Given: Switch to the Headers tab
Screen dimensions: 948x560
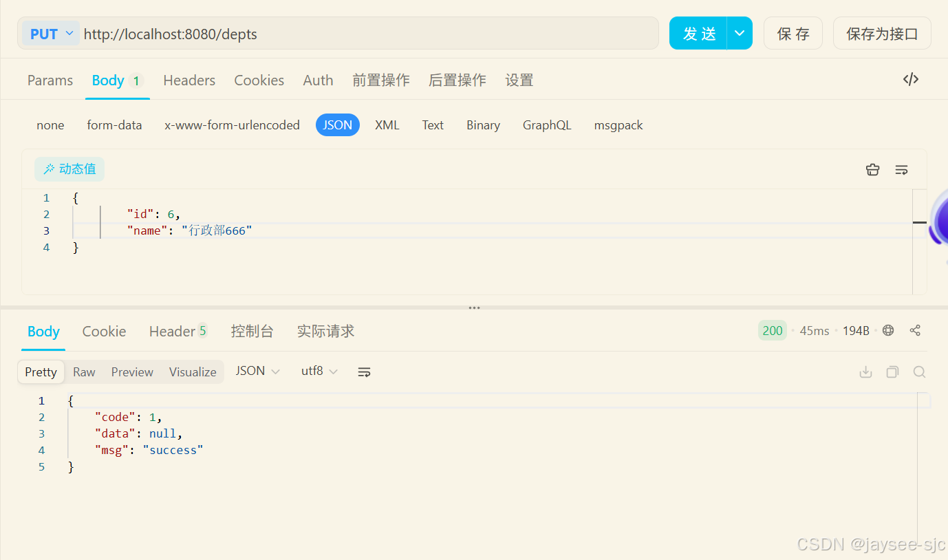Looking at the screenshot, I should pos(189,80).
